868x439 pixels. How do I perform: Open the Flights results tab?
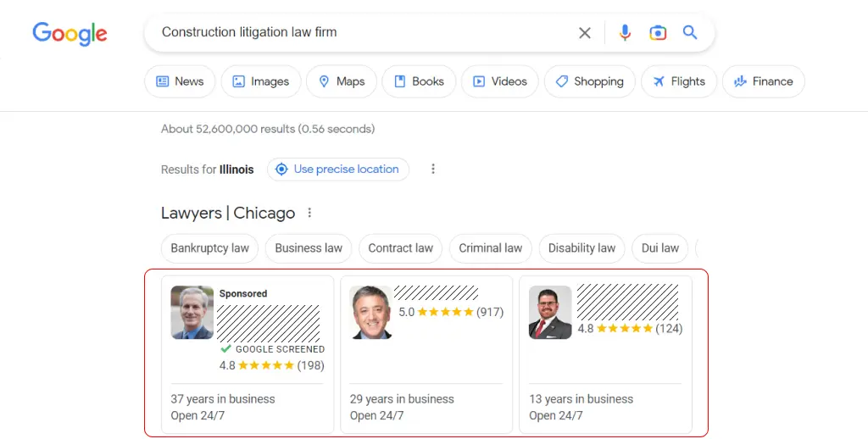click(679, 81)
